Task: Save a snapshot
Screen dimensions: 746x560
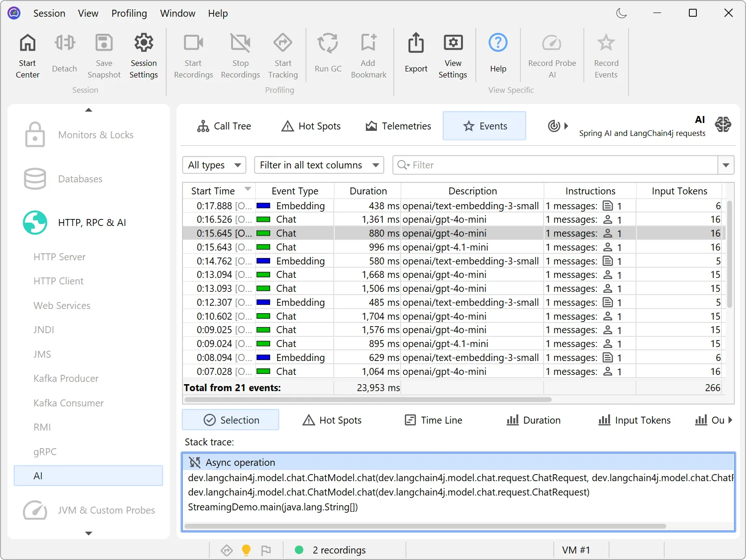Action: 104,56
